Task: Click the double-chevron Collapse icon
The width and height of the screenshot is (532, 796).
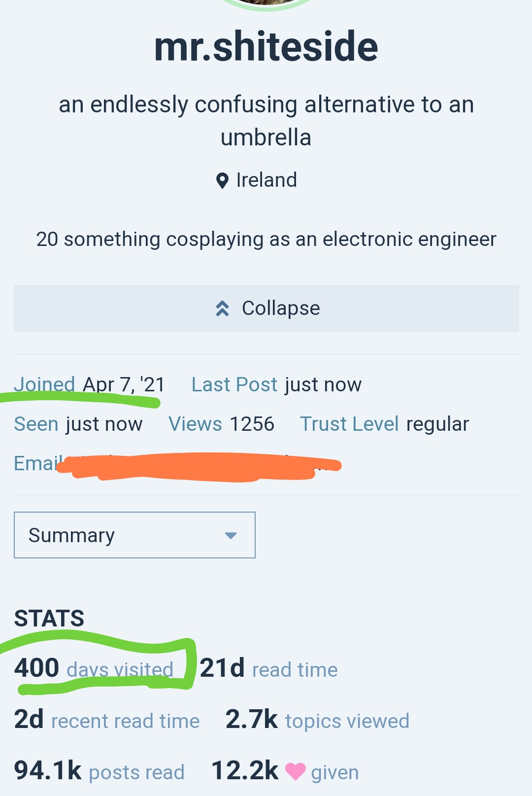Action: [222, 309]
